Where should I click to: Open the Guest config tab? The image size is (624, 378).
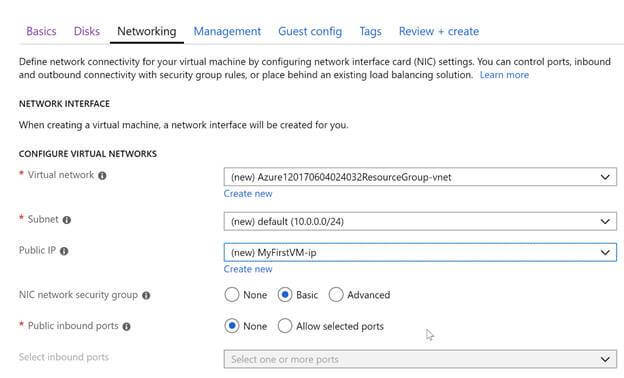tap(310, 31)
